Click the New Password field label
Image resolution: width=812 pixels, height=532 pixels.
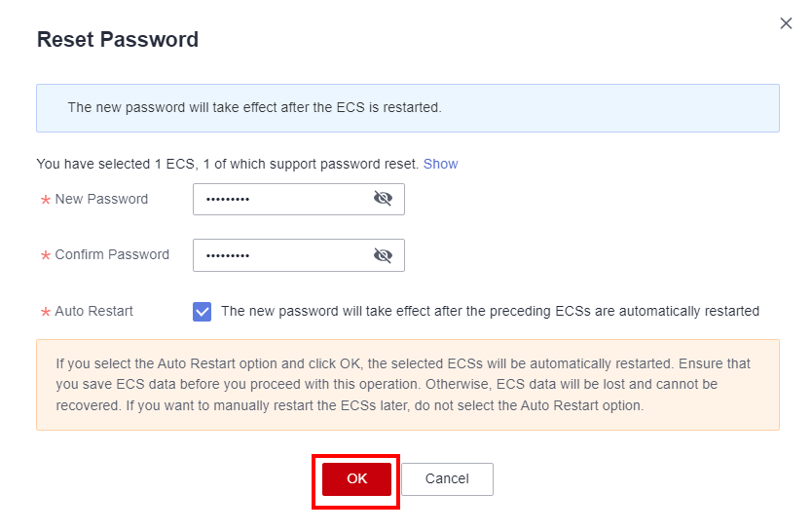click(101, 199)
